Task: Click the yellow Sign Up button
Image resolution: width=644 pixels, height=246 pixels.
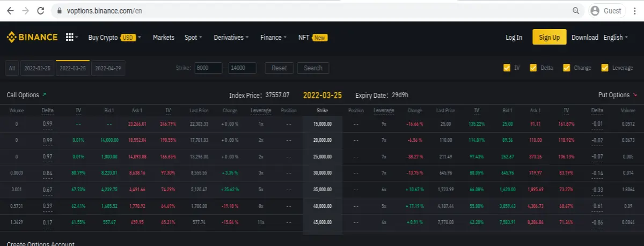Action: (549, 37)
